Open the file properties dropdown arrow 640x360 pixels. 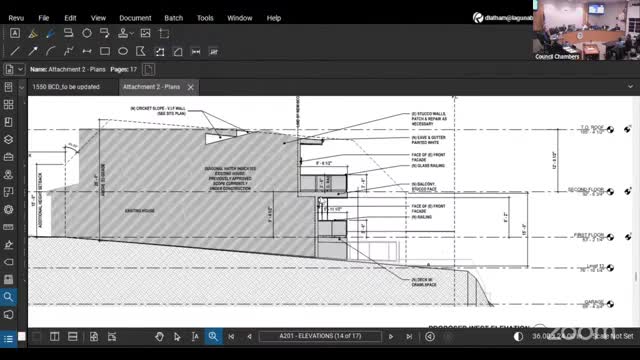point(20,69)
